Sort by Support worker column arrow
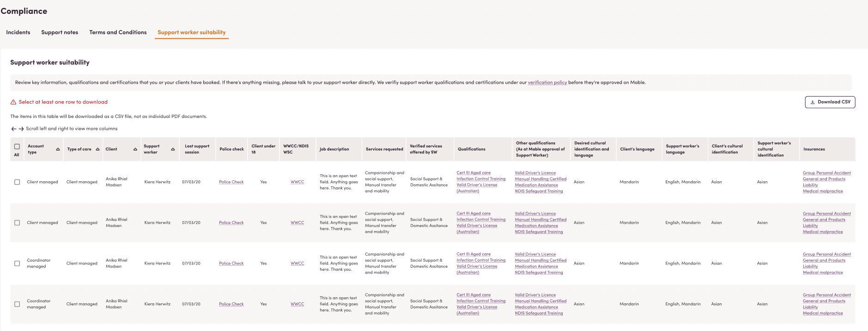This screenshot has height=331, width=868. coord(173,149)
